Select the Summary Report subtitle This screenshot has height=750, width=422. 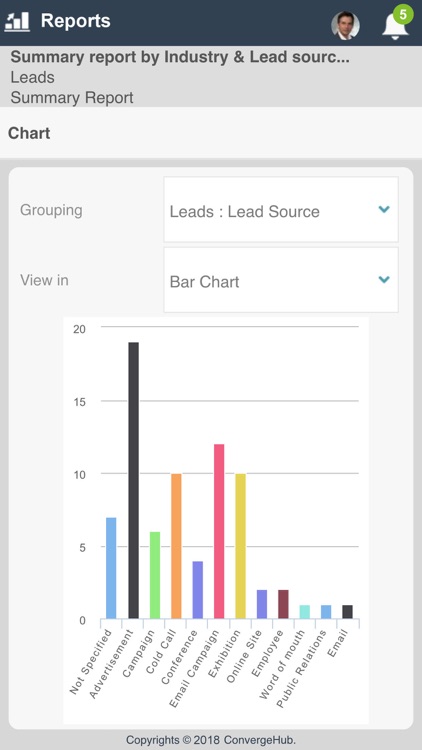click(72, 98)
